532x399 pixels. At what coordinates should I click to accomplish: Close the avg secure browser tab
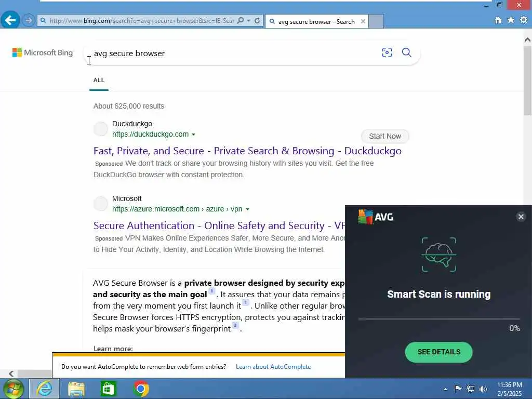point(363,21)
